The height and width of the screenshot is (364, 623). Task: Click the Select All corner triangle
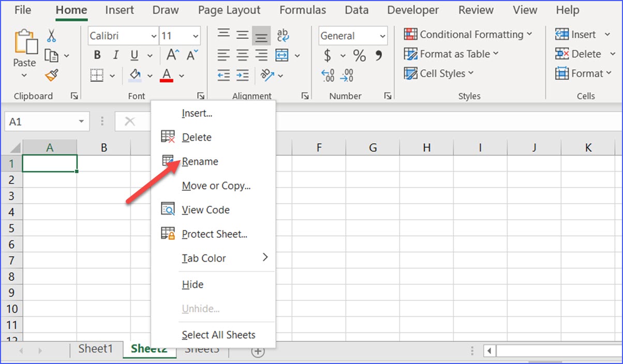14,147
